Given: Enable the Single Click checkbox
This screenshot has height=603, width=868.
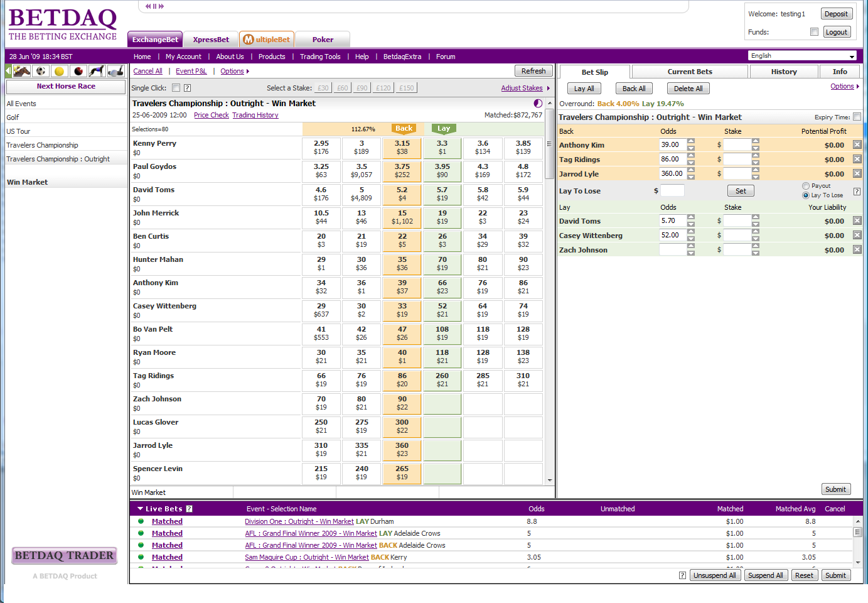Looking at the screenshot, I should coord(176,88).
